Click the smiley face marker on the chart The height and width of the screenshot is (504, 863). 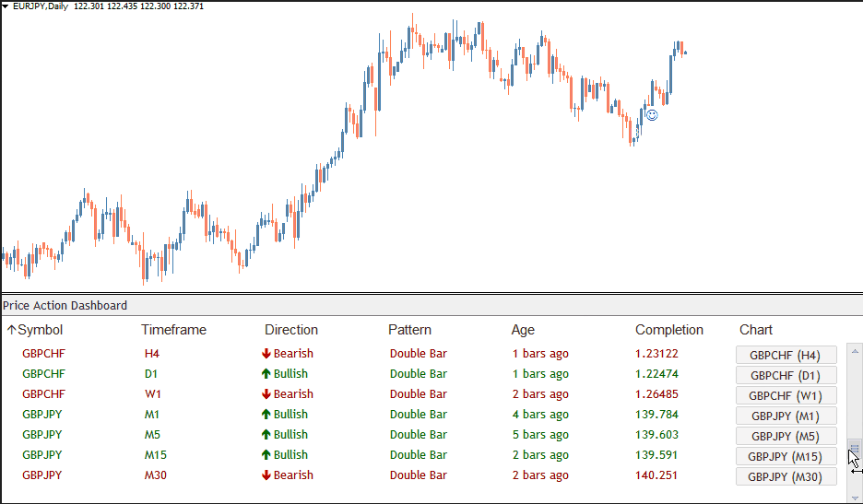coord(652,115)
